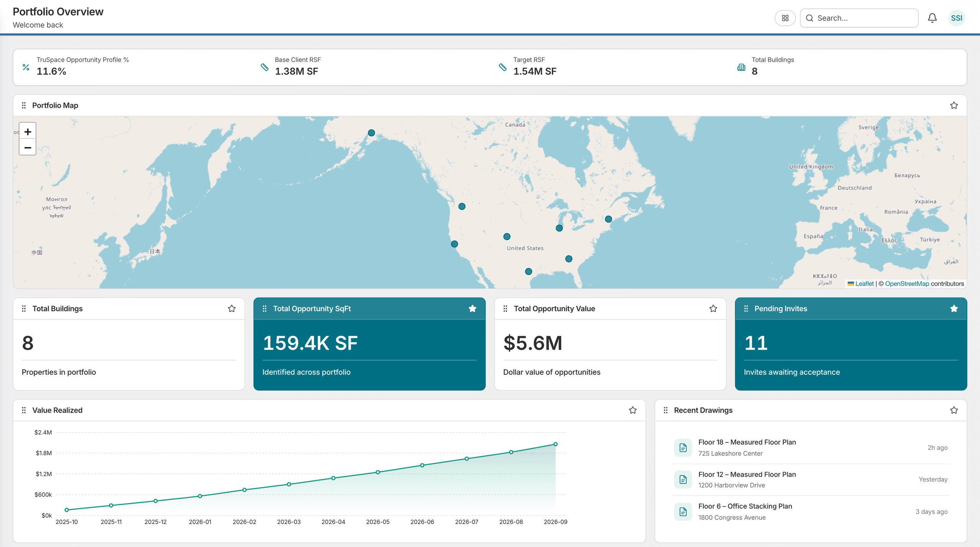The width and height of the screenshot is (980, 547).
Task: Click the Portfolio Overview heading
Action: [x=58, y=12]
